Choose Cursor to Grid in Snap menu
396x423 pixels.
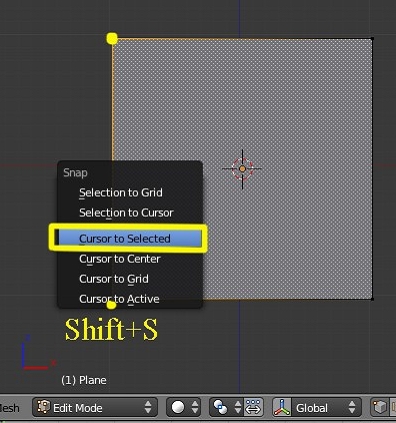(x=130, y=279)
